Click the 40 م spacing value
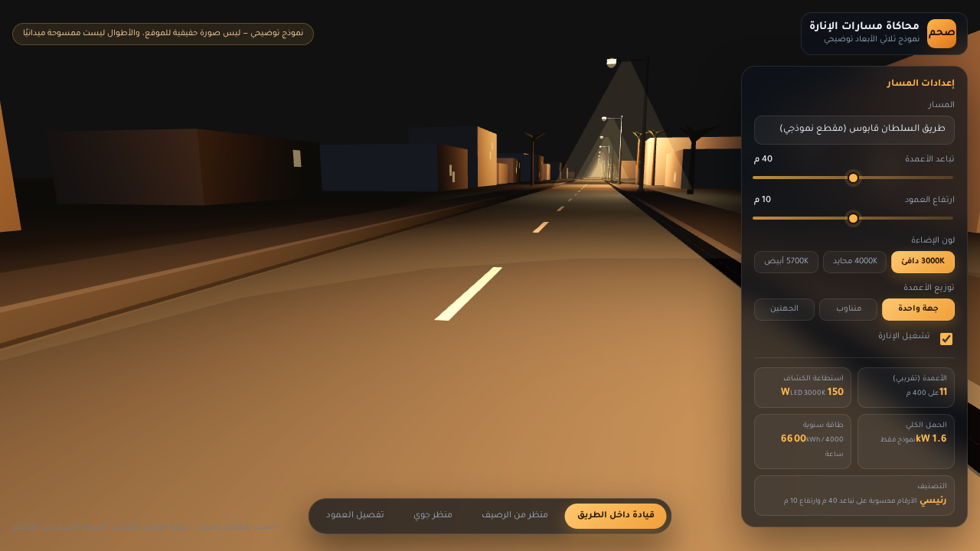The width and height of the screenshot is (980, 551). point(763,159)
